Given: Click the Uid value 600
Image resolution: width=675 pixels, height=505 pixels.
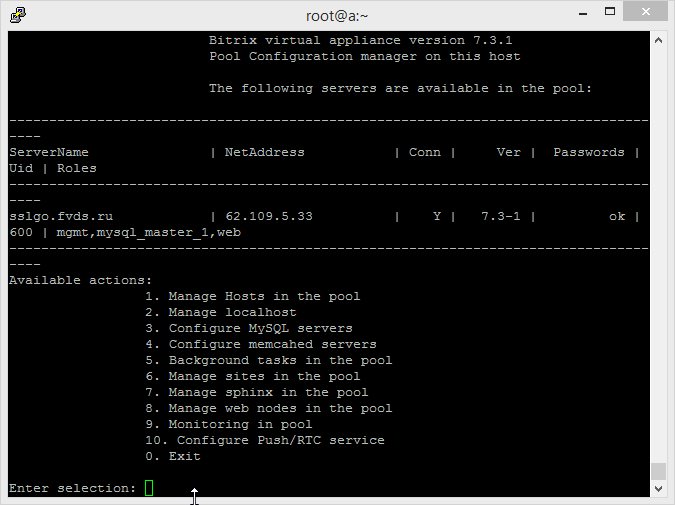Looking at the screenshot, I should coord(21,232).
